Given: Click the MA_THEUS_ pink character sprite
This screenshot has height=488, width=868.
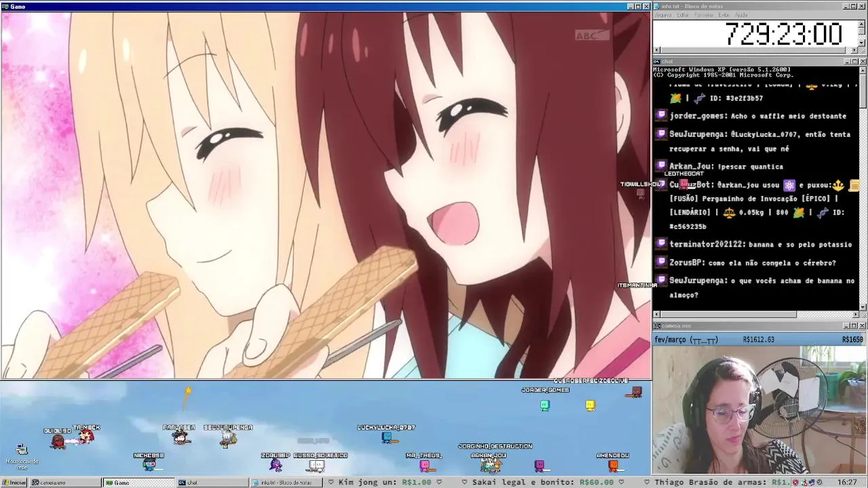Looking at the screenshot, I should pyautogui.click(x=425, y=466).
